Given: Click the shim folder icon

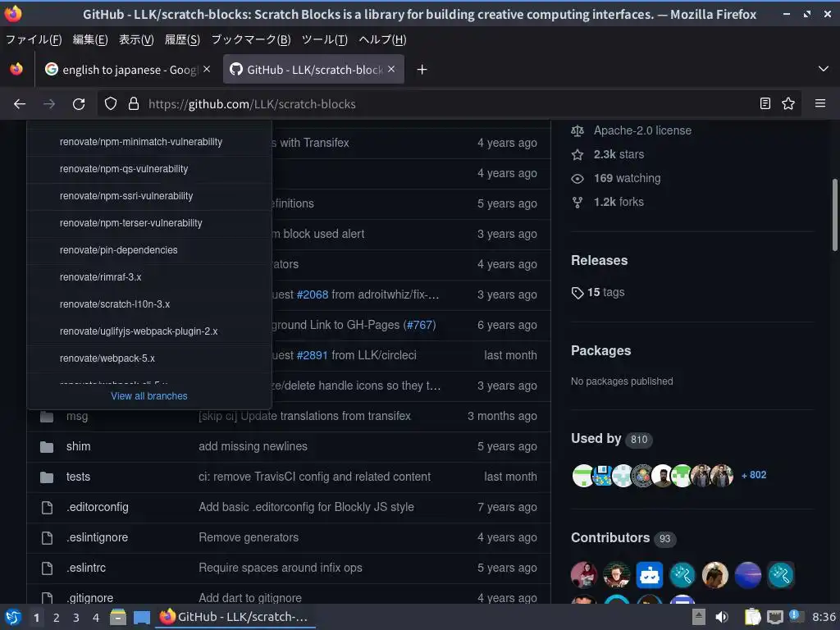Looking at the screenshot, I should point(47,447).
